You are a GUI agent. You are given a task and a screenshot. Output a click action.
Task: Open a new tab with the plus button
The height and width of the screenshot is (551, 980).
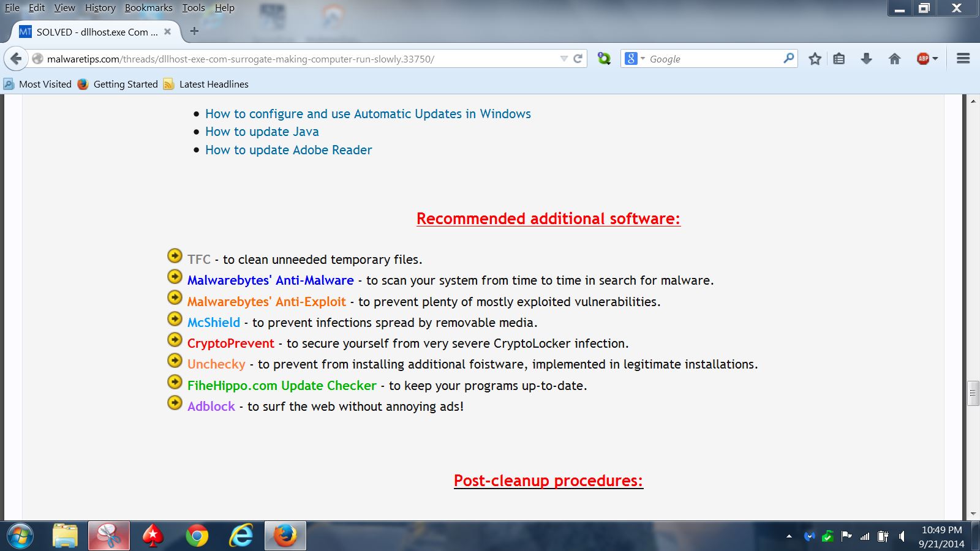pyautogui.click(x=194, y=31)
